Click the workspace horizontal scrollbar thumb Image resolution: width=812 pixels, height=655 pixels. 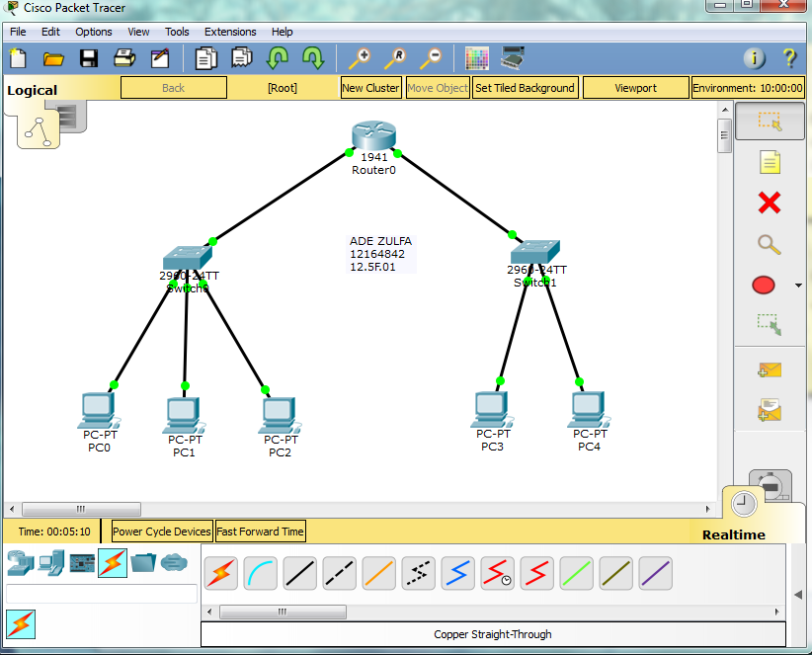pyautogui.click(x=81, y=509)
